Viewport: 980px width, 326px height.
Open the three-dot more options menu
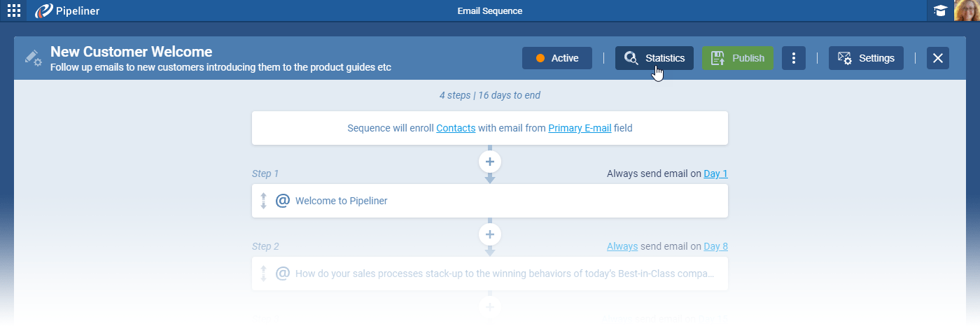pyautogui.click(x=793, y=58)
